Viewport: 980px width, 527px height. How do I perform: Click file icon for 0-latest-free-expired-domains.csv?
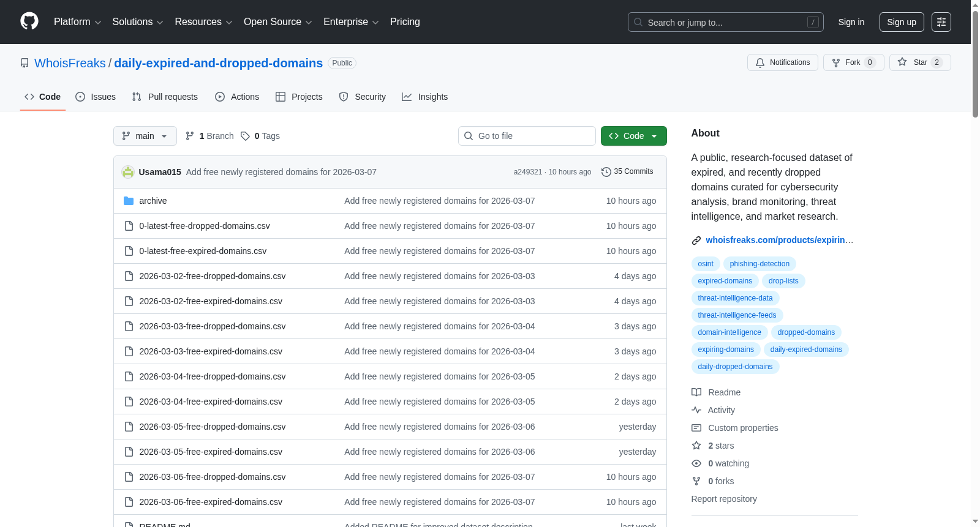(x=129, y=251)
